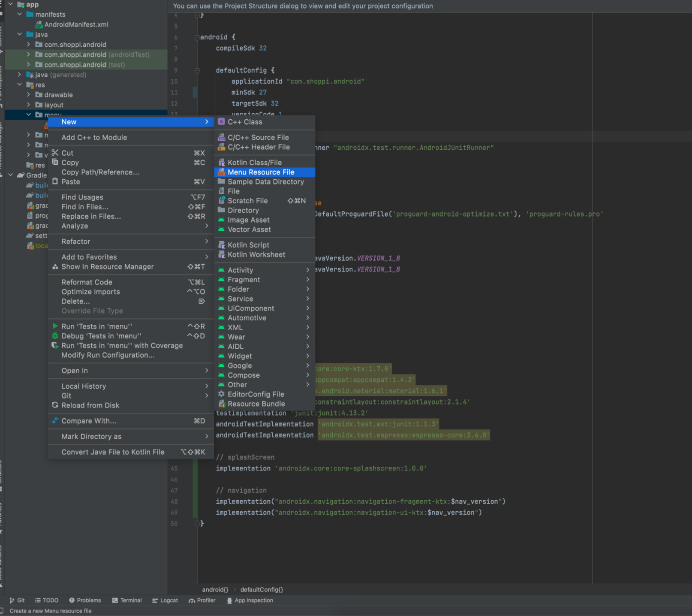The image size is (692, 616).
Task: Click the minSdk 27 code line
Action: pyautogui.click(x=249, y=92)
